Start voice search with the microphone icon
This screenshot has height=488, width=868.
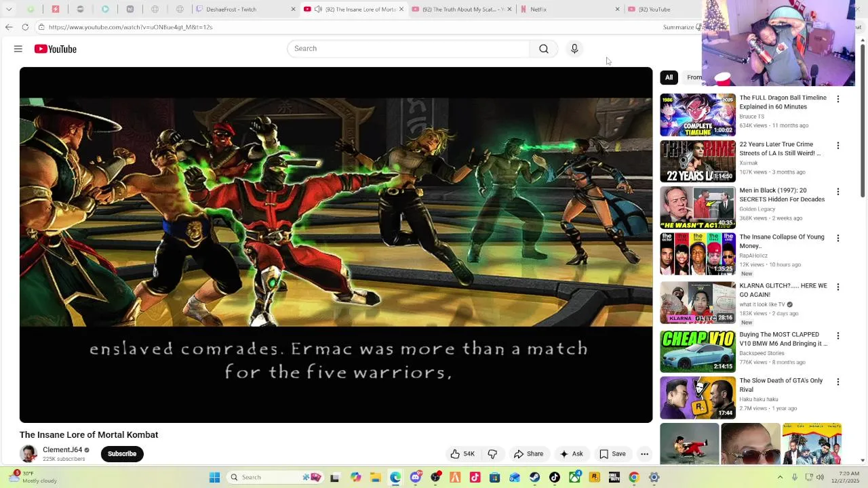tap(574, 49)
